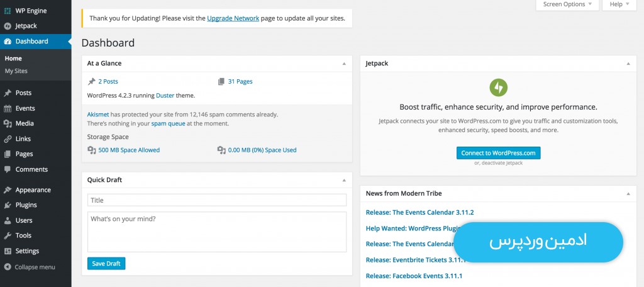Click the Duster theme link
Image resolution: width=644 pixels, height=287 pixels.
tap(165, 96)
